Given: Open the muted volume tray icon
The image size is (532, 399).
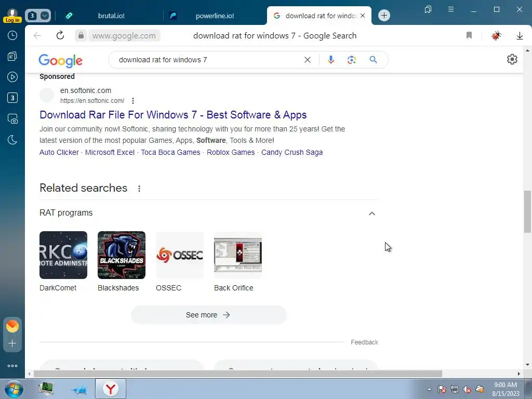Looking at the screenshot, I should [x=467, y=389].
